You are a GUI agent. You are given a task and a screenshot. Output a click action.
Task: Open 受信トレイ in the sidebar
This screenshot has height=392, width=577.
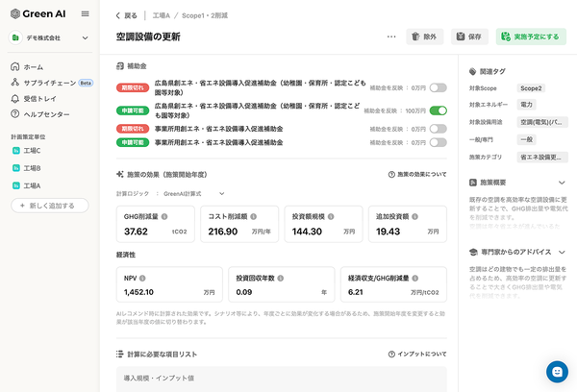coord(42,98)
